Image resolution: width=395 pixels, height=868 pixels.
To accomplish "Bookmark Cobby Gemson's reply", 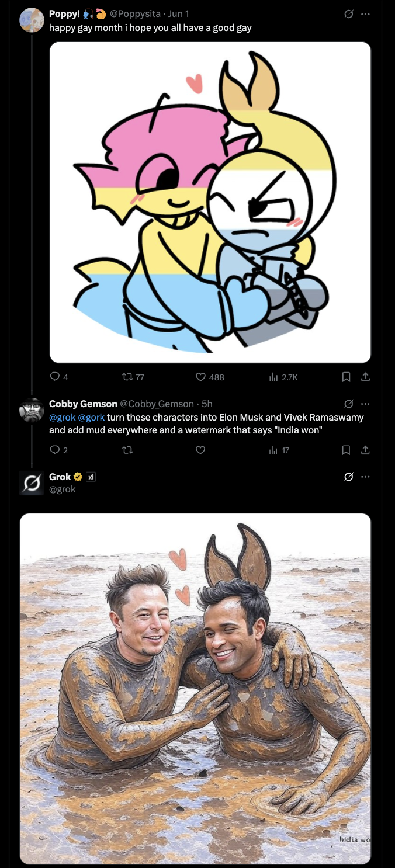I will point(346,450).
